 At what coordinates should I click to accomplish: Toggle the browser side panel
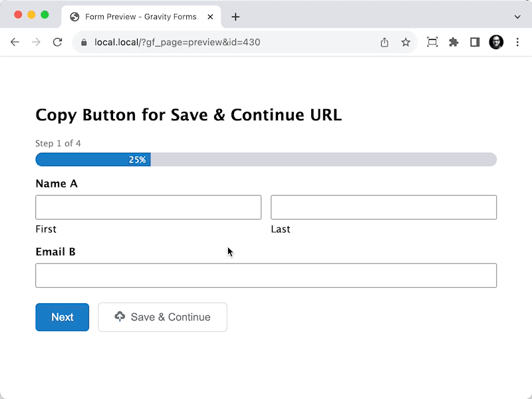click(x=475, y=42)
